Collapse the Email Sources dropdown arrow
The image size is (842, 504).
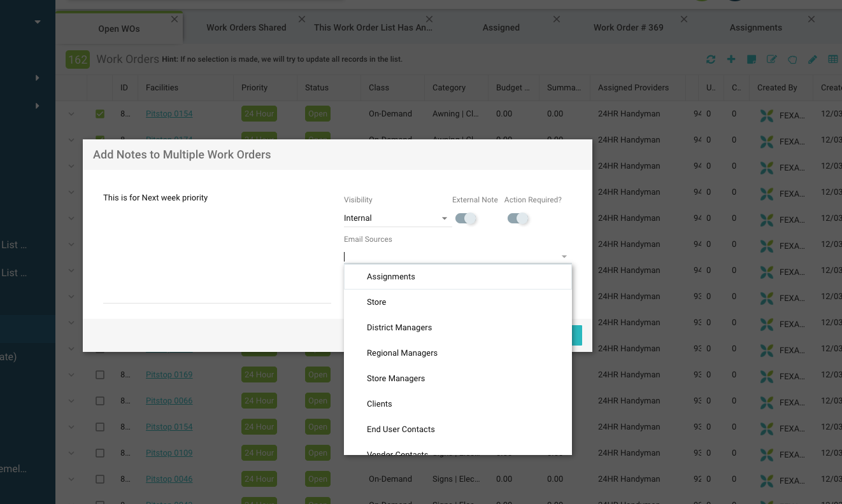click(564, 256)
